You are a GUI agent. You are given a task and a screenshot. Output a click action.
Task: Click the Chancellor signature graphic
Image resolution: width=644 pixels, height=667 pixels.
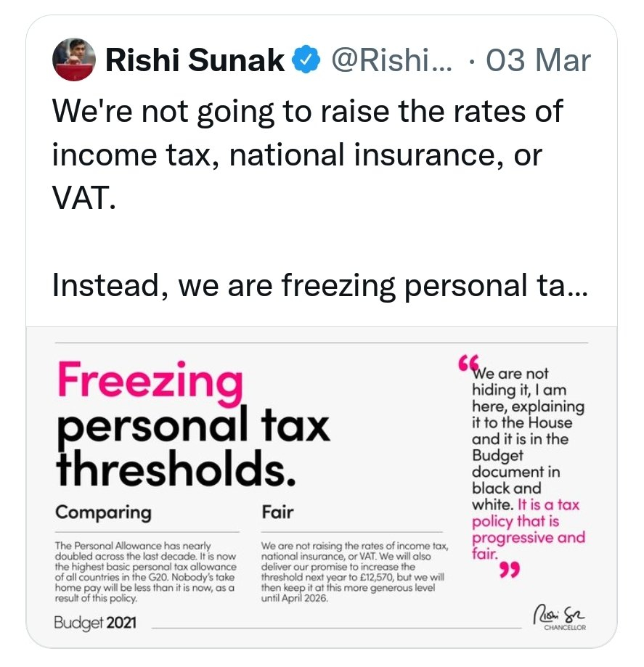pos(561,617)
